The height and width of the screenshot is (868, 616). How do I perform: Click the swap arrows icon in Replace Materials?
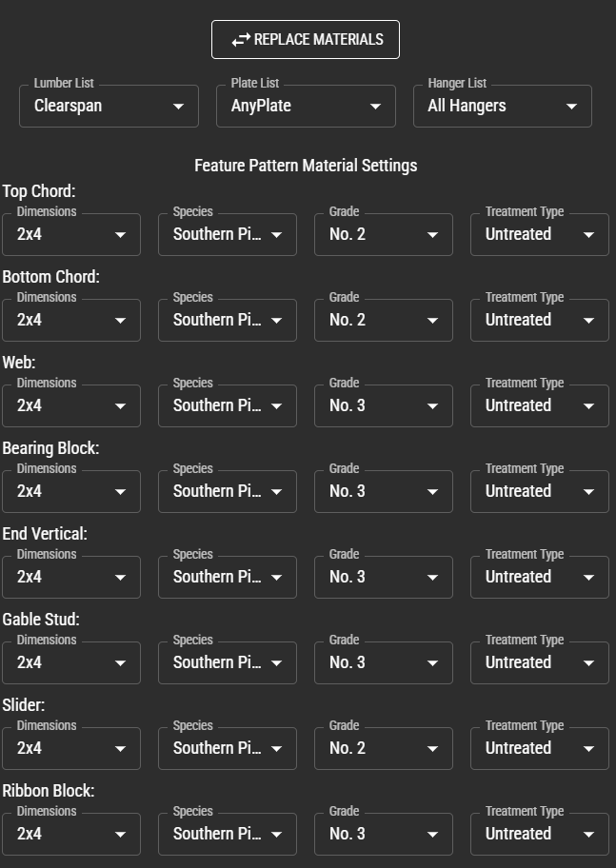click(241, 40)
